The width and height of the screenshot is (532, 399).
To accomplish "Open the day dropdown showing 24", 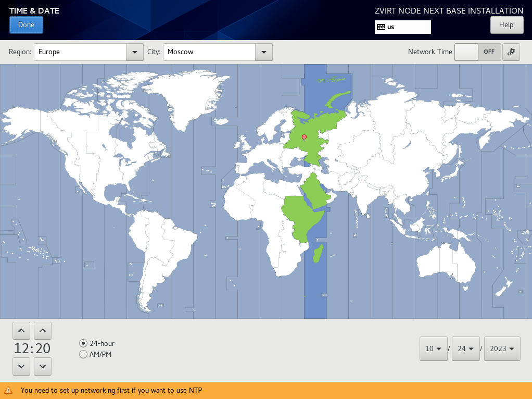I will [466, 349].
